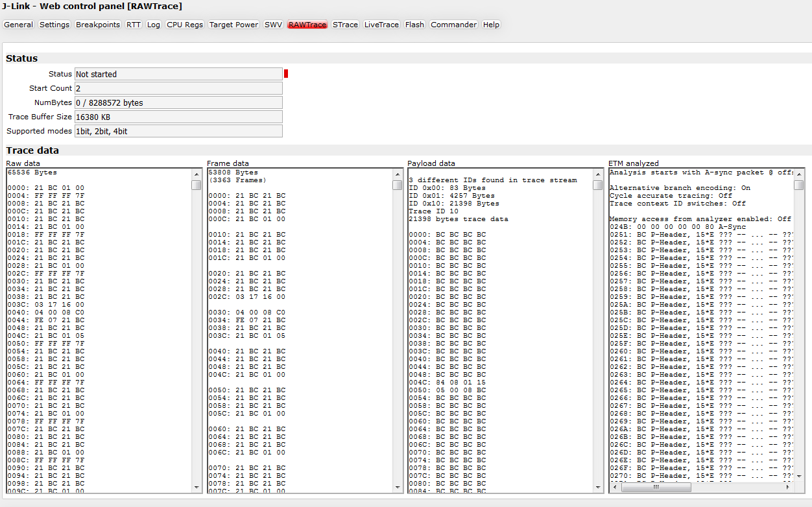Click 'Alternative branch encoding: On' line
The height and width of the screenshot is (507, 812).
[x=680, y=188]
